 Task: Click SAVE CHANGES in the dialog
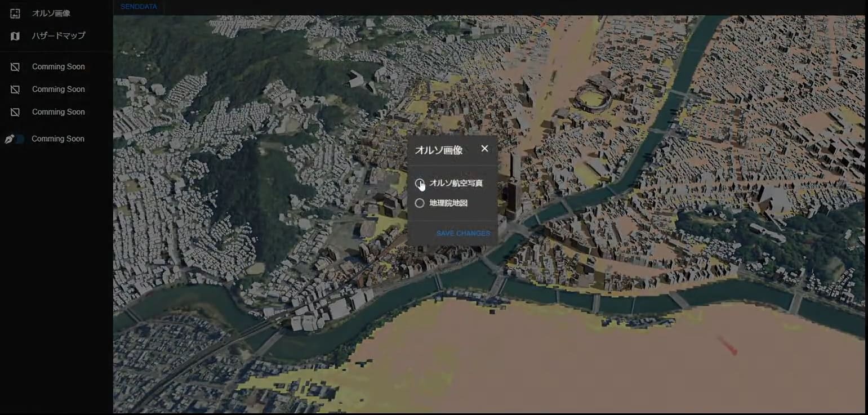463,233
